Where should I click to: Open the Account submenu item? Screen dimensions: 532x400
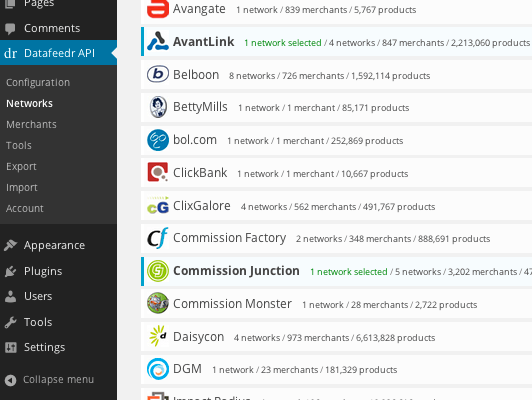click(x=25, y=208)
